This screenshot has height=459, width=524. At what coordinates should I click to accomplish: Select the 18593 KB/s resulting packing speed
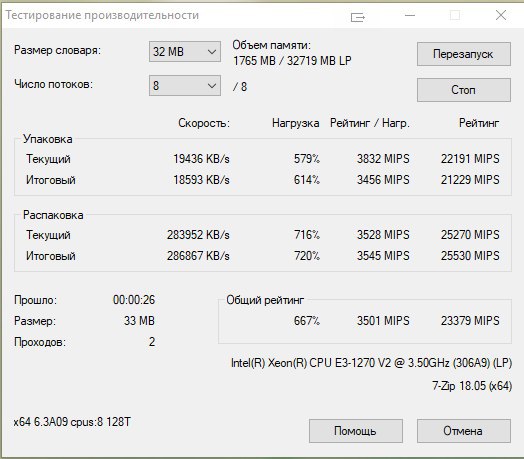pos(201,180)
